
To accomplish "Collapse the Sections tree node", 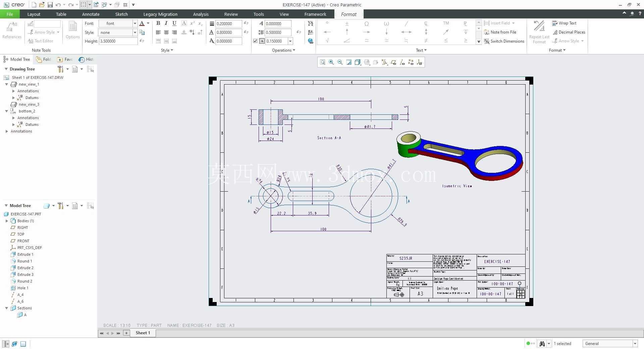I will coord(6,308).
